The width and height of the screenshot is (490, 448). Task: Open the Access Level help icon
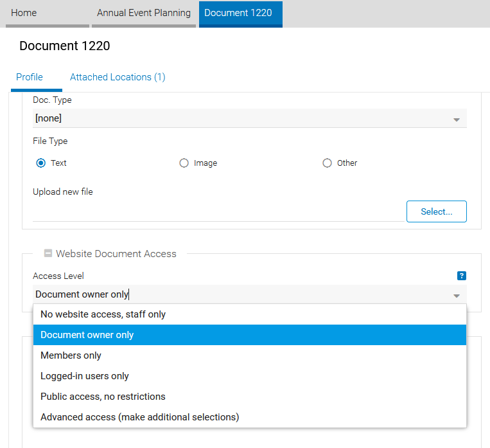(x=461, y=276)
